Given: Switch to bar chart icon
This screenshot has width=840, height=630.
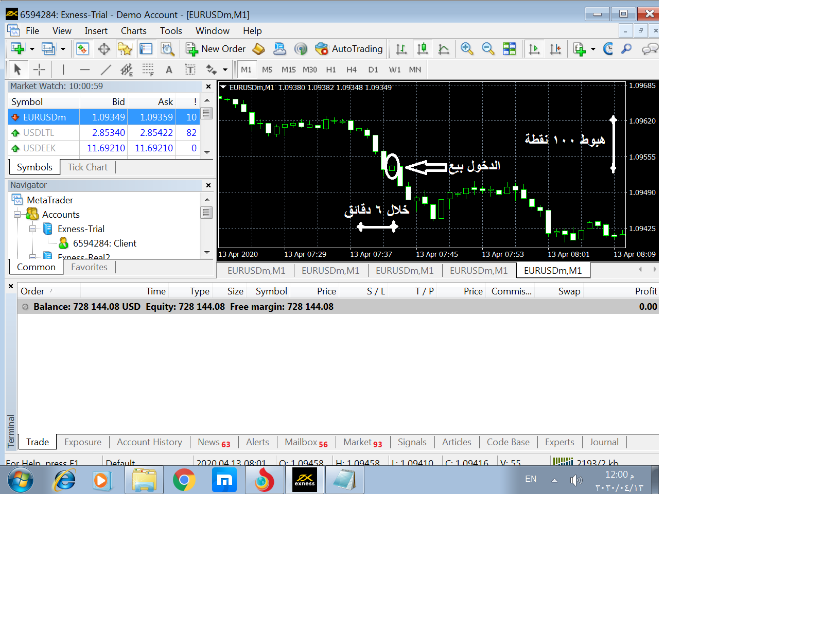Looking at the screenshot, I should coord(401,49).
